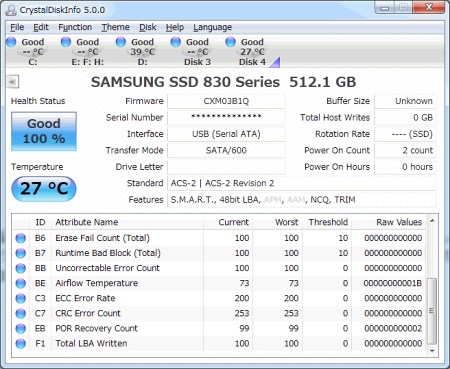The image size is (450, 369).
Task: Select the E: F: H: disk status indicator
Action: pyautogui.click(x=82, y=52)
